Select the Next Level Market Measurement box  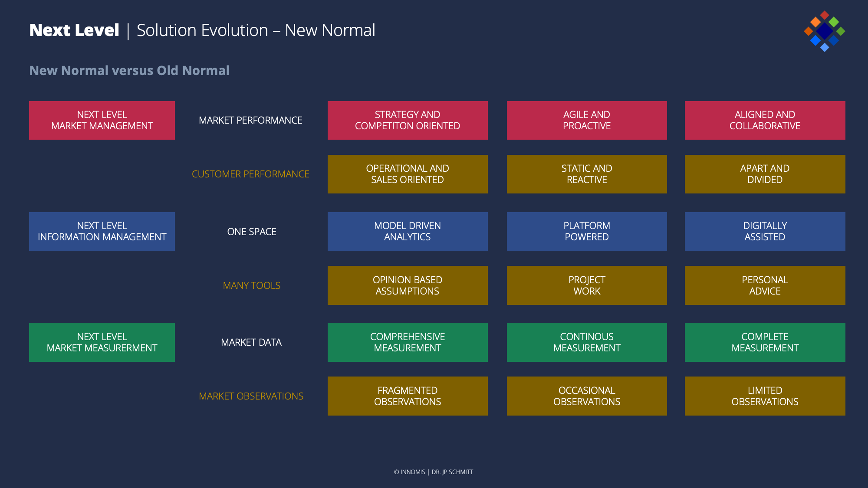point(102,342)
